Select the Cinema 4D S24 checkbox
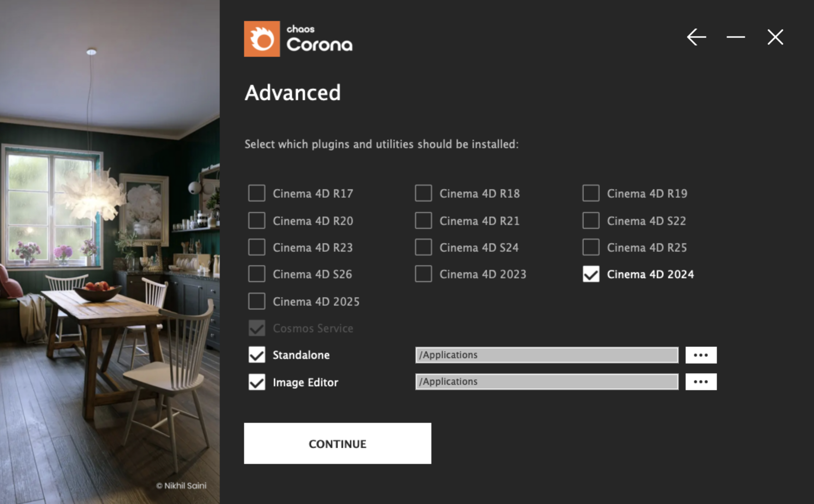This screenshot has height=504, width=814. coord(424,247)
